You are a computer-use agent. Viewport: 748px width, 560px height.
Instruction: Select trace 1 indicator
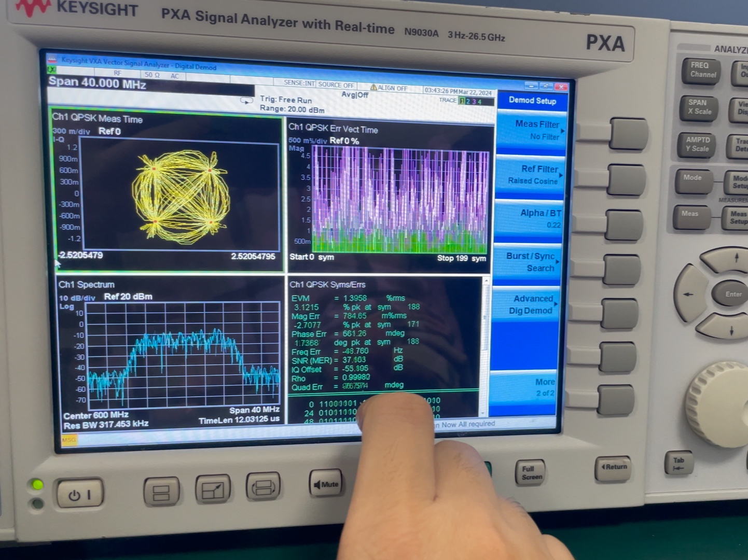click(x=462, y=101)
